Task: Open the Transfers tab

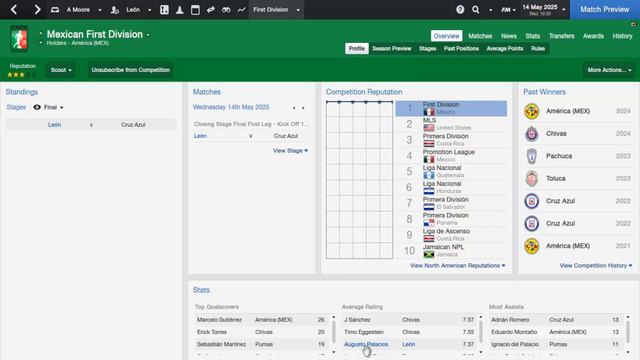Action: (561, 36)
